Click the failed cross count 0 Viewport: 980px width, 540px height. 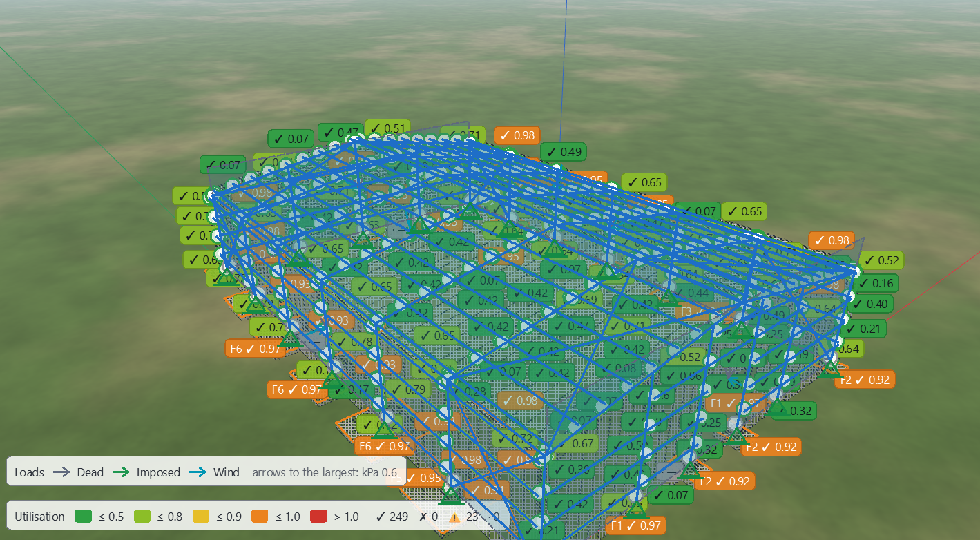pos(429,517)
